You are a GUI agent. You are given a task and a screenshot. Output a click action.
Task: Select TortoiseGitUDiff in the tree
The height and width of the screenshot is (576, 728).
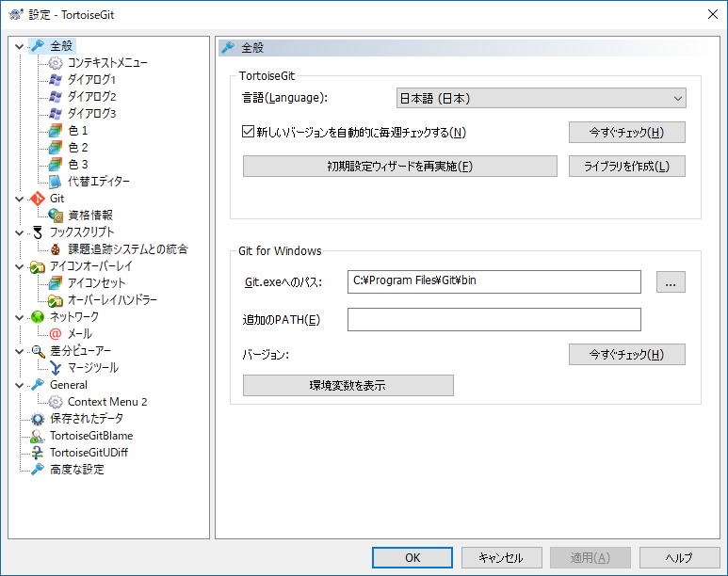(x=89, y=453)
